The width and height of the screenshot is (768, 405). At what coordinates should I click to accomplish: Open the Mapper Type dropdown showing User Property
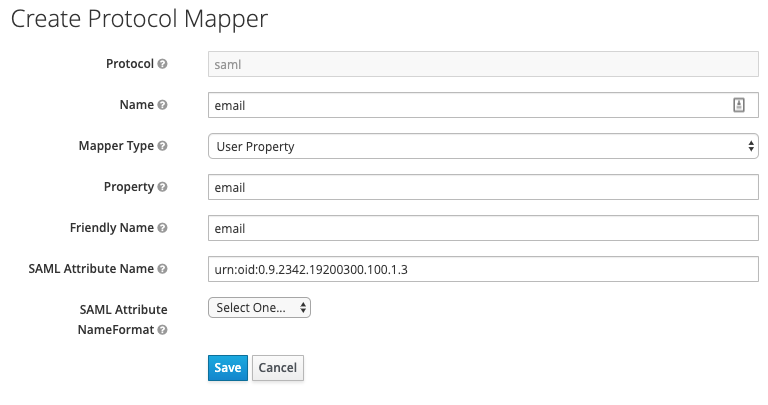[483, 146]
